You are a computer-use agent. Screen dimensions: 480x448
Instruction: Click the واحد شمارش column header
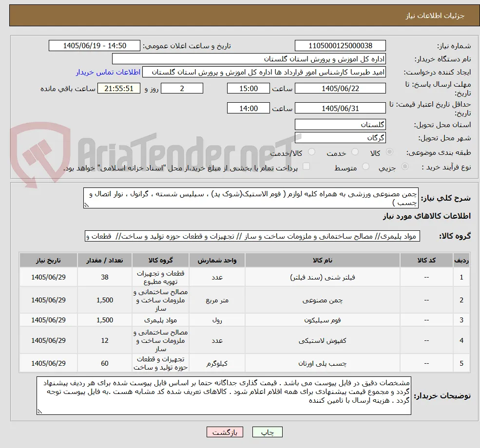(217, 260)
